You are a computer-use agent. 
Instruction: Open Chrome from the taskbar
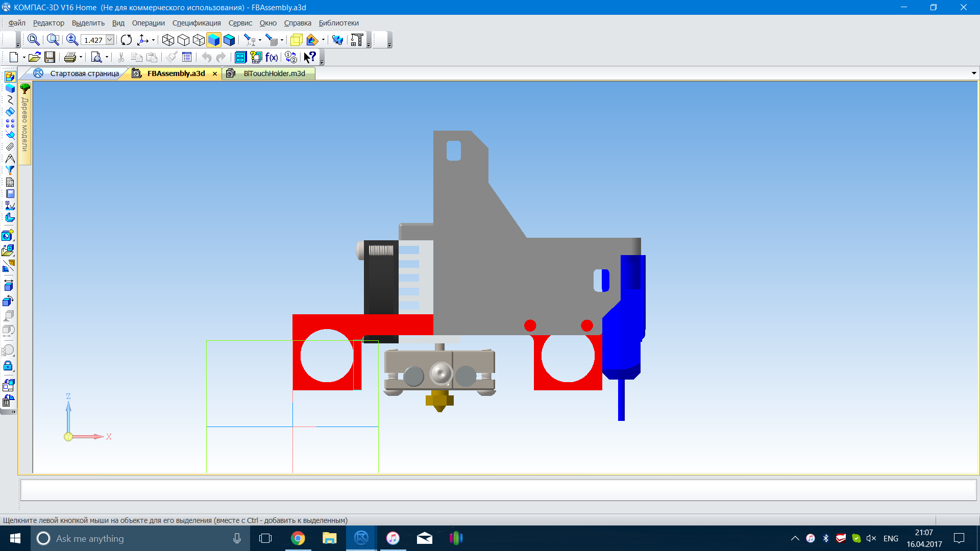(x=298, y=538)
